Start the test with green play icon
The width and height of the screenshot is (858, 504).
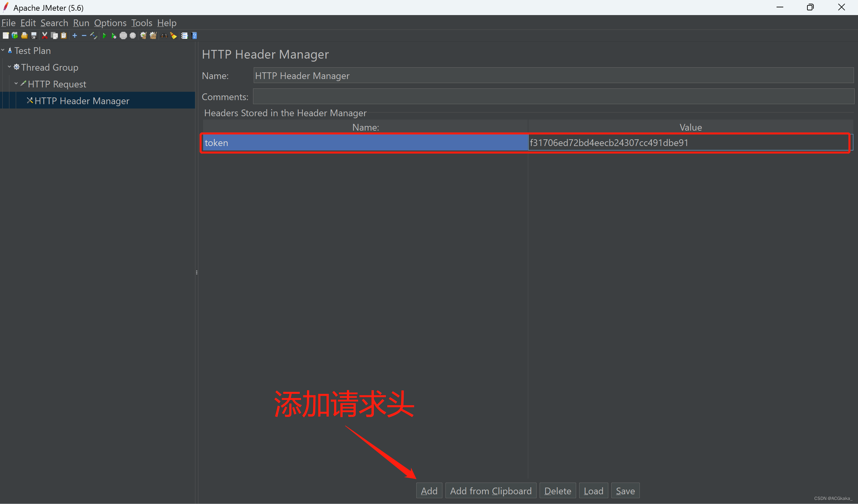104,36
